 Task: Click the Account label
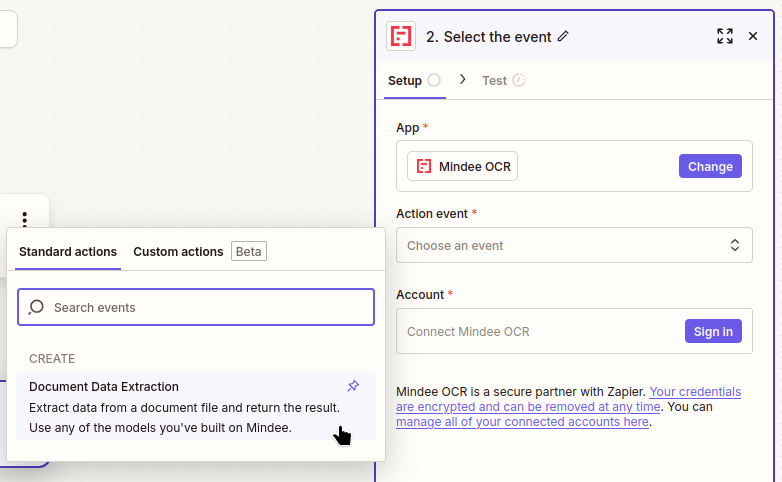[420, 294]
